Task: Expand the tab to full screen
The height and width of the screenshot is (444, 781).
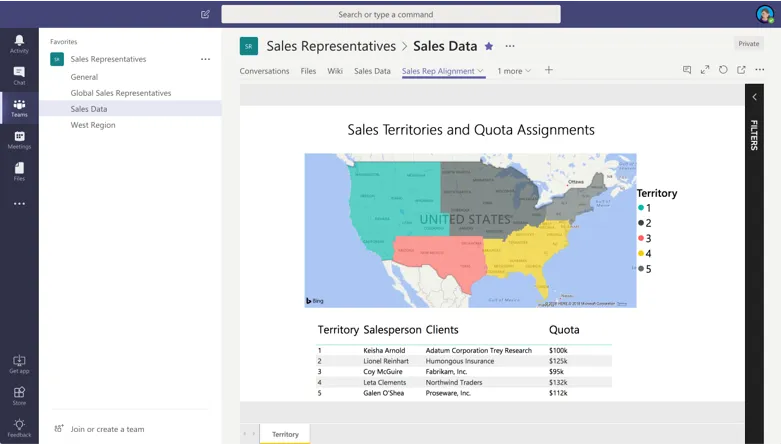Action: pos(705,70)
